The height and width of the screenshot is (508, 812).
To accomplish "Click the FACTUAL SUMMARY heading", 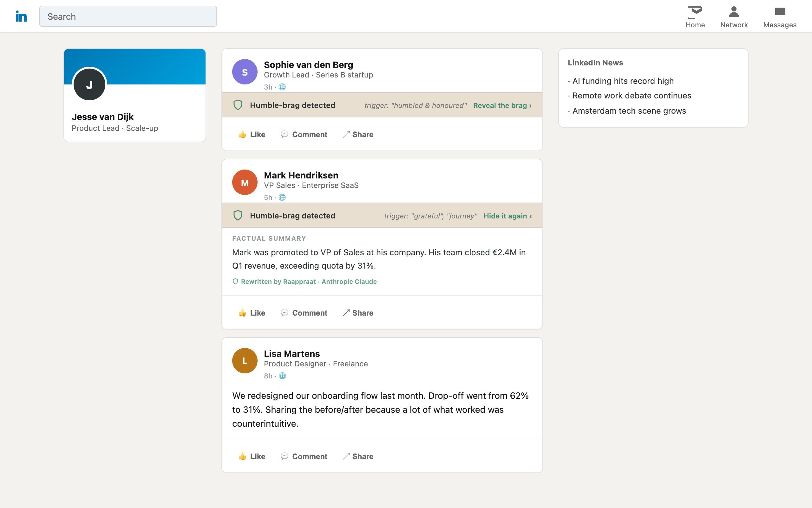I will pos(269,238).
